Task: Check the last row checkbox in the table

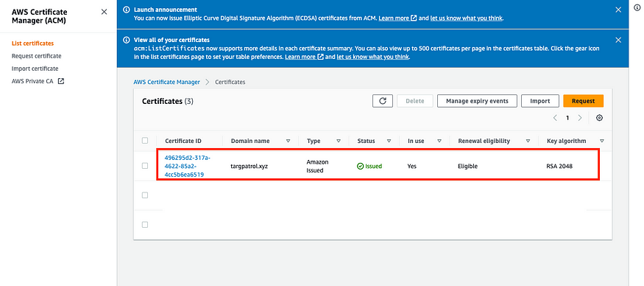Action: (x=145, y=225)
